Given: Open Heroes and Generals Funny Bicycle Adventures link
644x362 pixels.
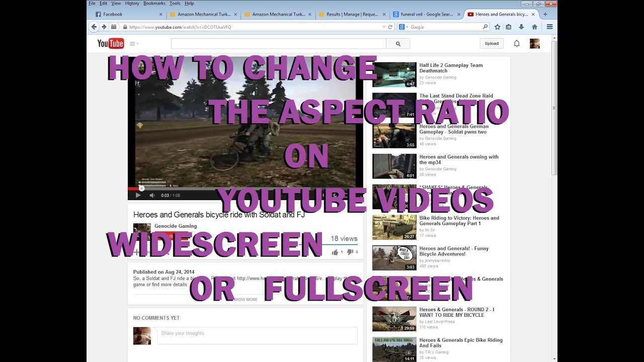Looking at the screenshot, I should (454, 251).
